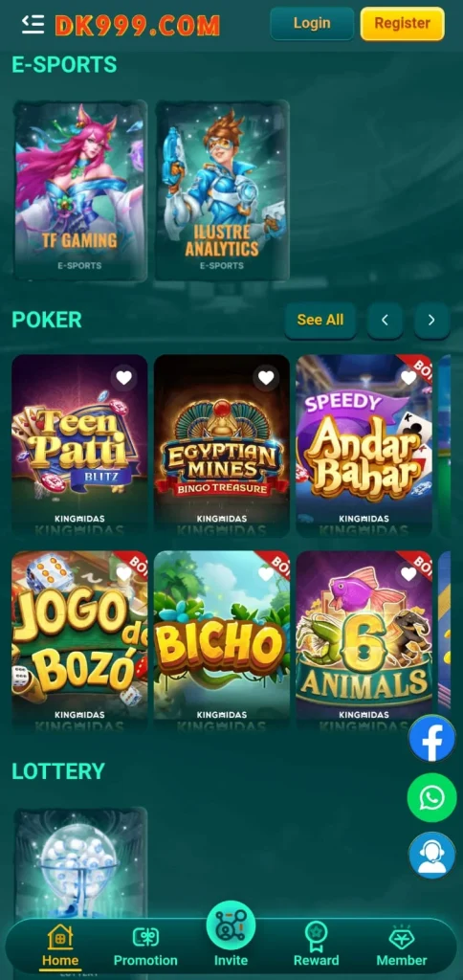Expand Poker list with See All
The height and width of the screenshot is (980, 463).
(320, 320)
